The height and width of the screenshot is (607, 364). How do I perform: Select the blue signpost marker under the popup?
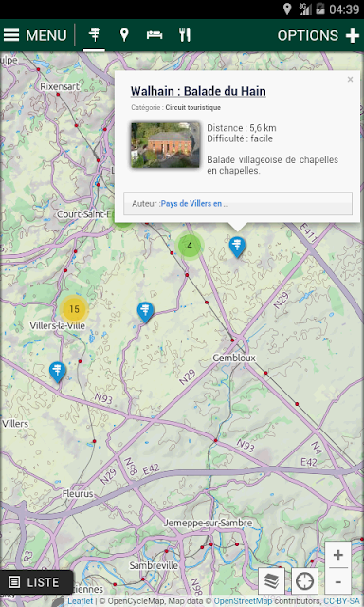pos(237,247)
